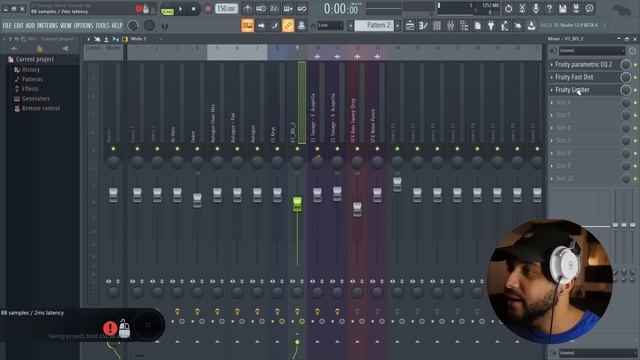Select Effects in the browser tree

pyautogui.click(x=30, y=89)
